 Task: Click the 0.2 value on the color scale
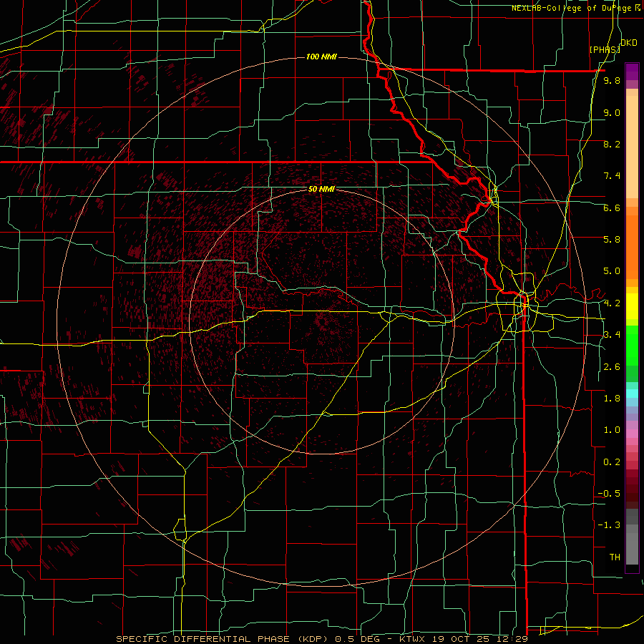coord(612,462)
